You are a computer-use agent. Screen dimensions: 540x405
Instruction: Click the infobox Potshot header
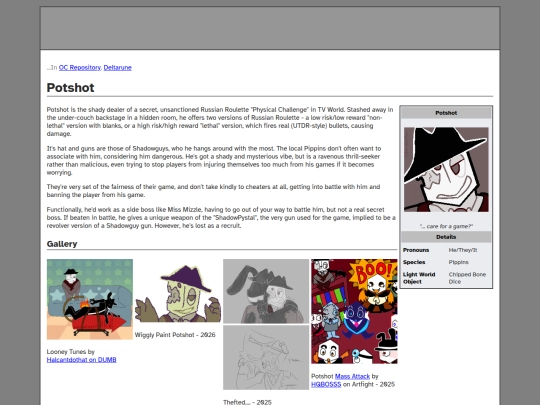tap(446, 113)
